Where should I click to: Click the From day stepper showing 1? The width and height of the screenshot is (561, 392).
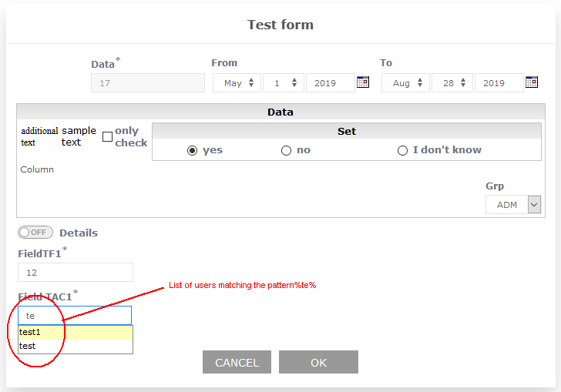283,83
